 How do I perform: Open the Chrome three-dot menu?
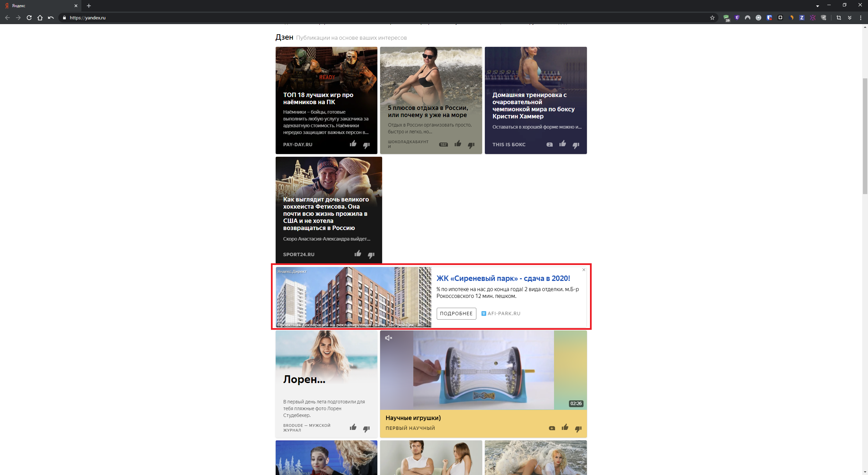(x=861, y=17)
